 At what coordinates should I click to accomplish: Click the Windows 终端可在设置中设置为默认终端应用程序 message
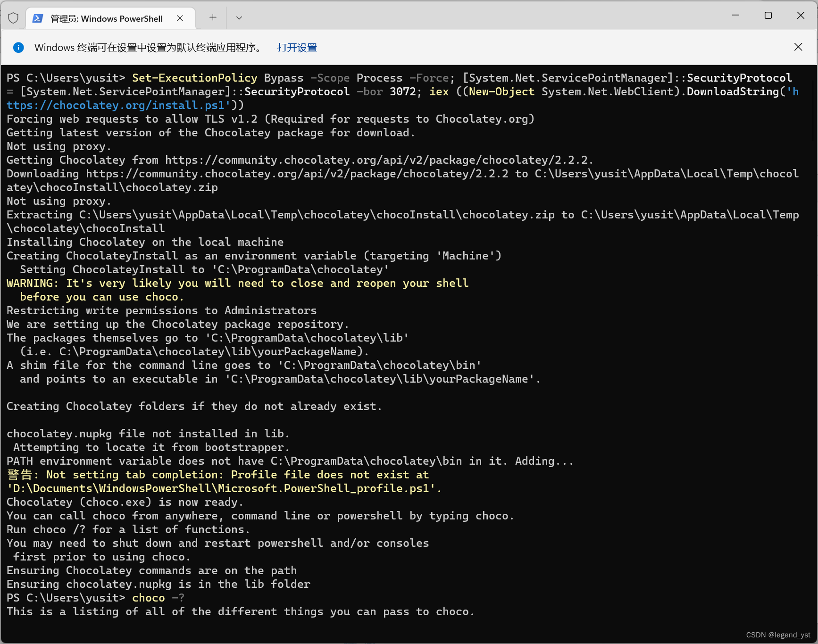(149, 48)
